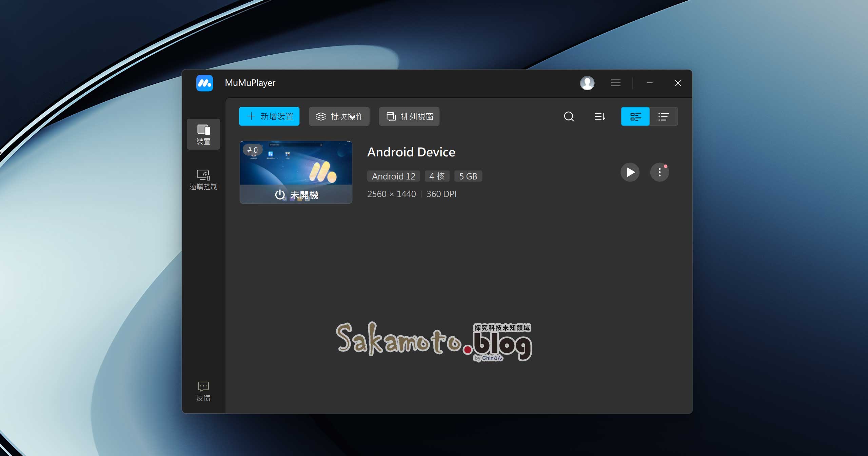Open the user account avatar
Viewport: 868px width, 456px height.
(x=587, y=83)
